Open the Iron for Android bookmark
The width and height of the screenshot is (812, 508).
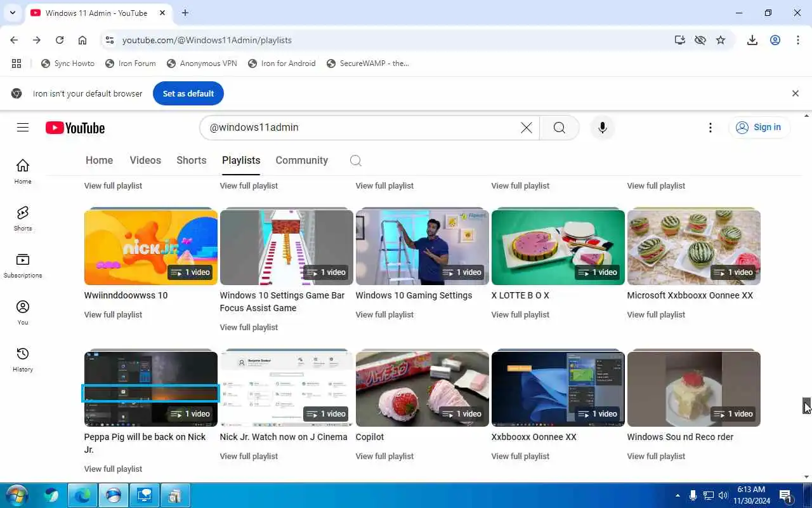[282, 63]
